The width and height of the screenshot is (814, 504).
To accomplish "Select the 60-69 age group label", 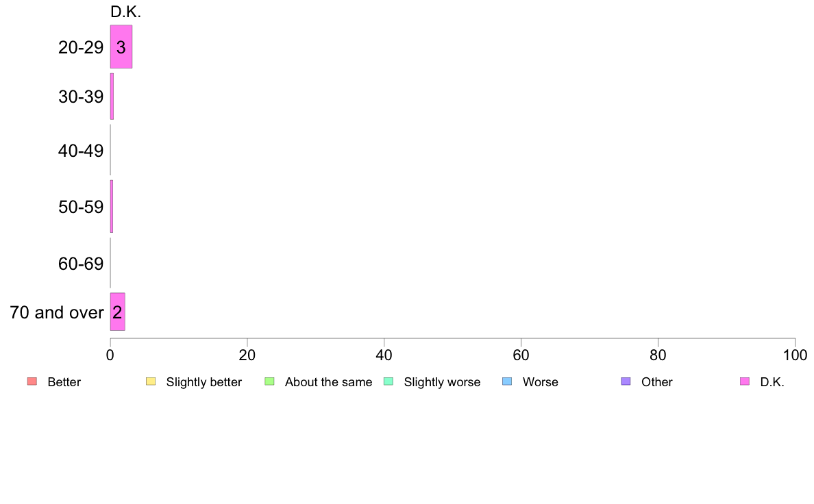I will click(x=81, y=264).
